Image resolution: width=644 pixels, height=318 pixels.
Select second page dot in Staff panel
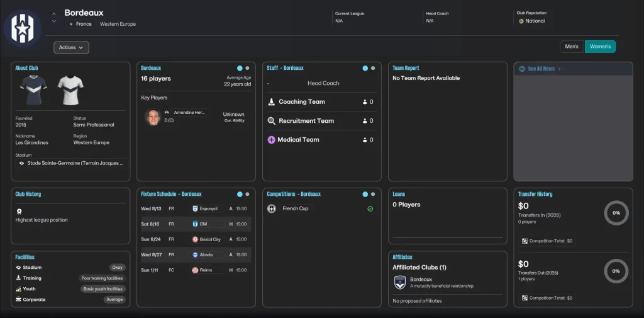point(373,68)
